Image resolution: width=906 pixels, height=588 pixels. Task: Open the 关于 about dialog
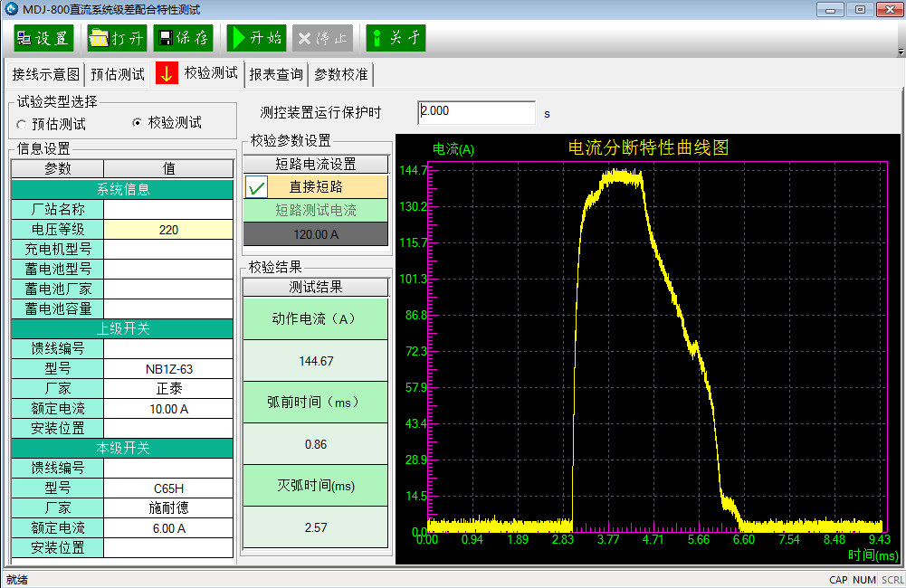point(396,38)
